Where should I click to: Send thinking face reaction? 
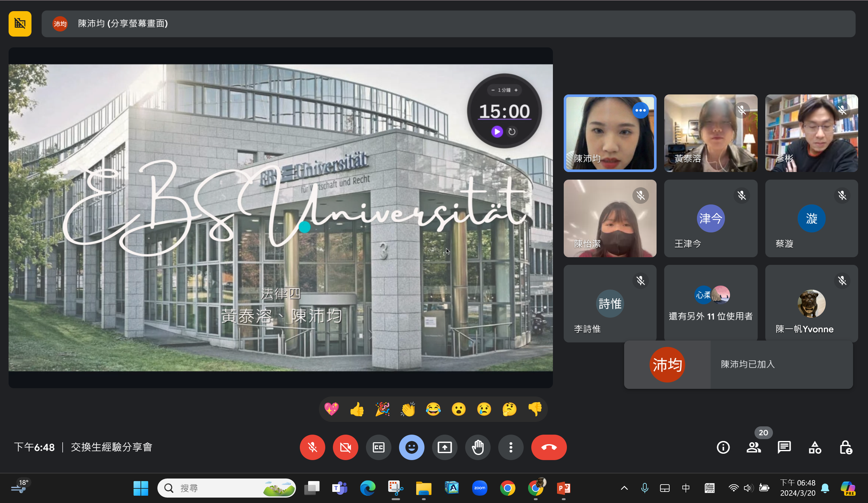coord(509,409)
